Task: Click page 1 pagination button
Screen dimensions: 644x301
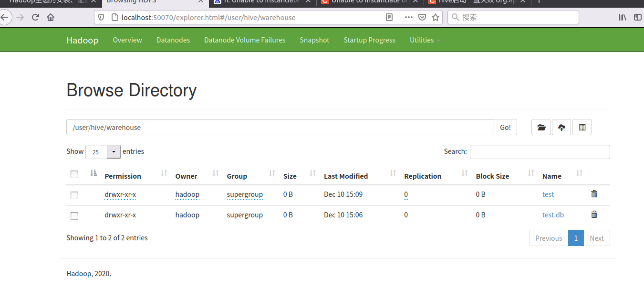Action: point(576,238)
